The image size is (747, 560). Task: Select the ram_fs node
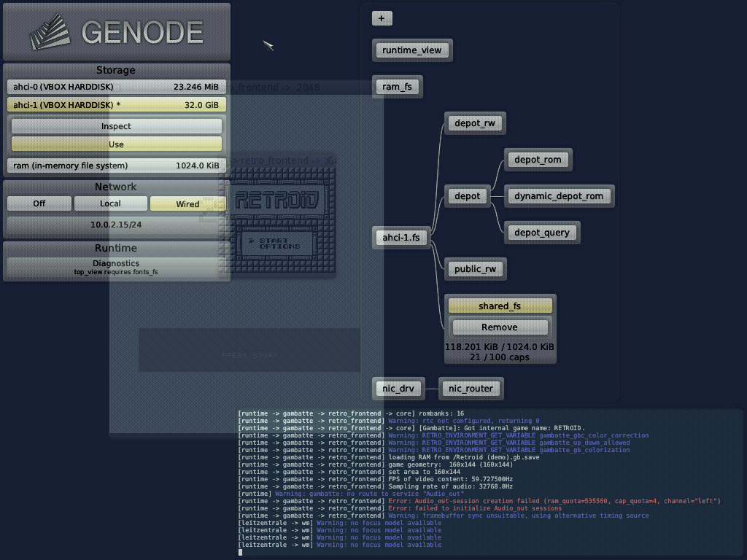[x=396, y=87]
